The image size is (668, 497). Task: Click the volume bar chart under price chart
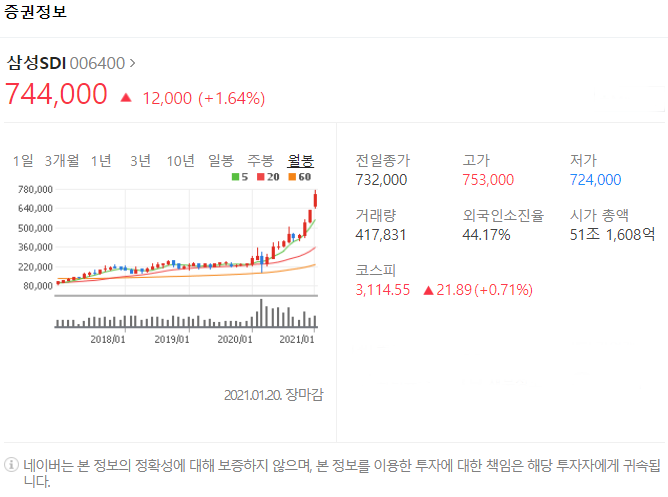186,313
